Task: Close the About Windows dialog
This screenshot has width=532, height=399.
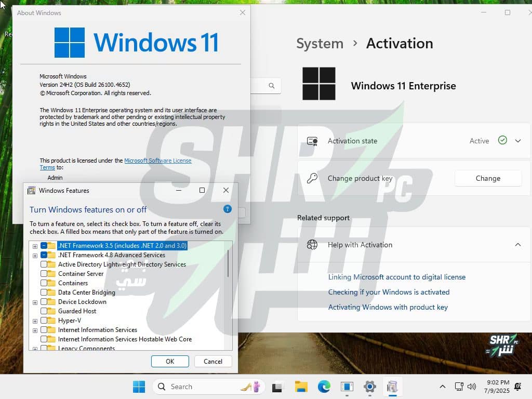Action: (x=243, y=12)
